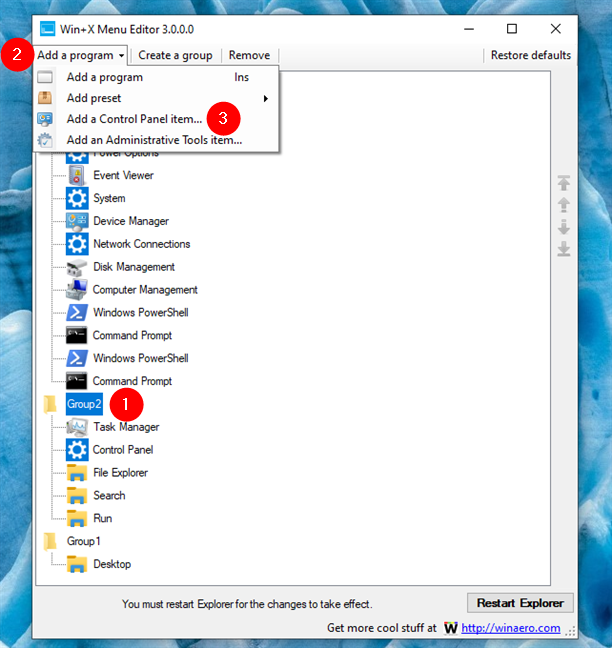
Task: Open the http://winaero.com link
Action: (511, 628)
